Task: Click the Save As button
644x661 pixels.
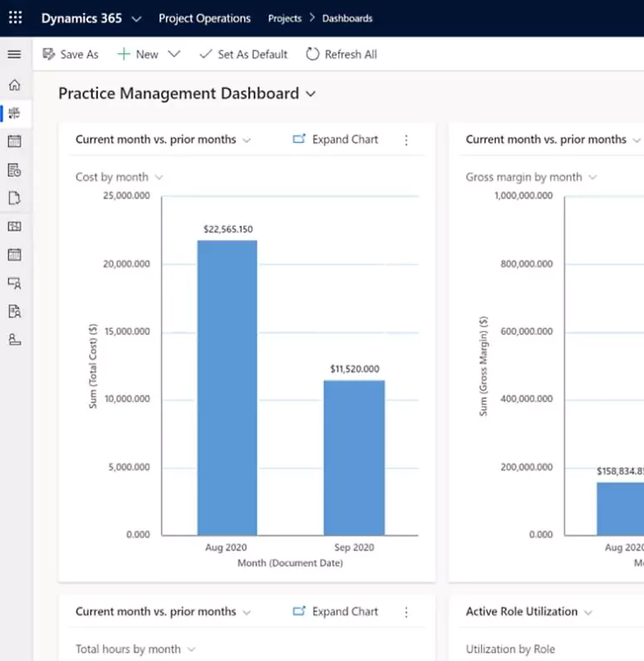Action: coord(71,54)
